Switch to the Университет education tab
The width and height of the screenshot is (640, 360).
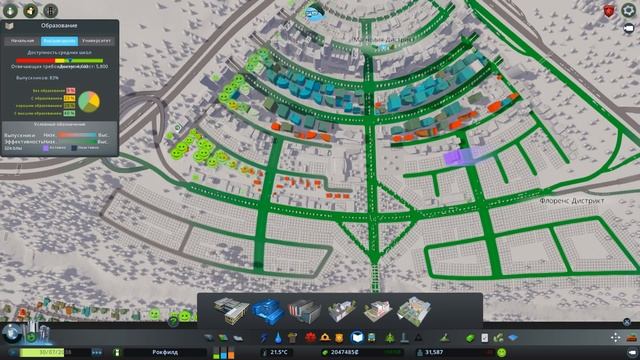tap(96, 41)
